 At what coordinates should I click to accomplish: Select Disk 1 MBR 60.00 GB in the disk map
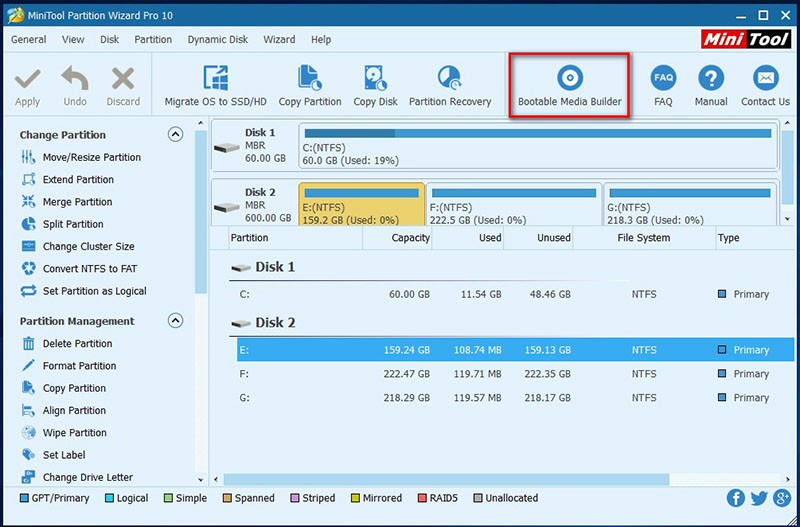(x=255, y=146)
